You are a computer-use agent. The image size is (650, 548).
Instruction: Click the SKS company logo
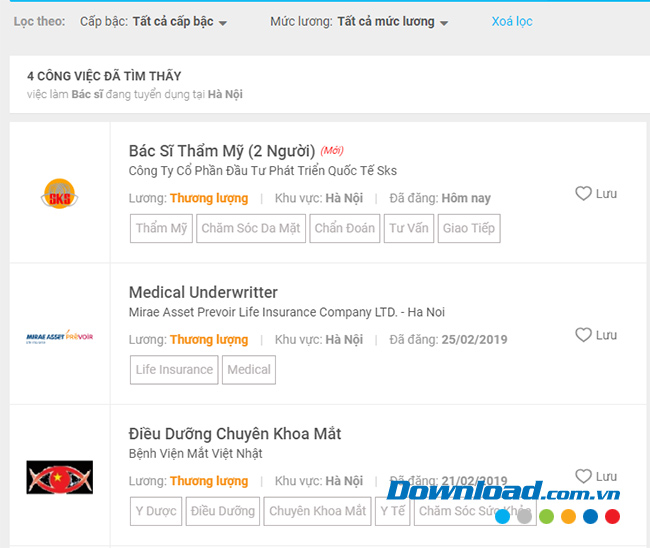pos(59,194)
